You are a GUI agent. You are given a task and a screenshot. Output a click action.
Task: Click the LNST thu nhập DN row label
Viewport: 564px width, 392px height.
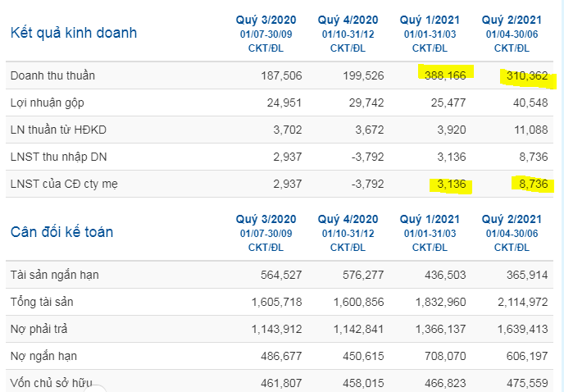[x=57, y=157]
